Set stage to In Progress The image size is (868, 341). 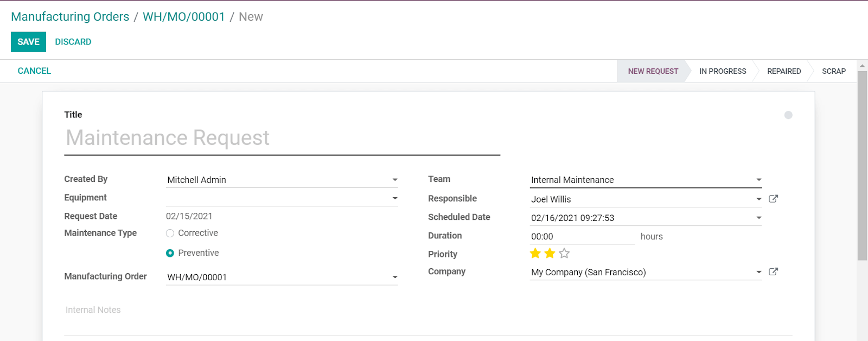point(723,71)
